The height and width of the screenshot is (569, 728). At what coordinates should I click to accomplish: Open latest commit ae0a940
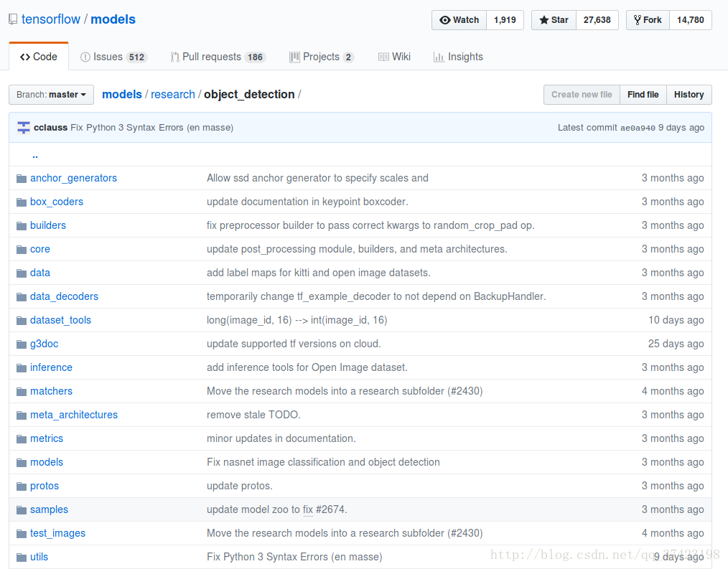638,128
